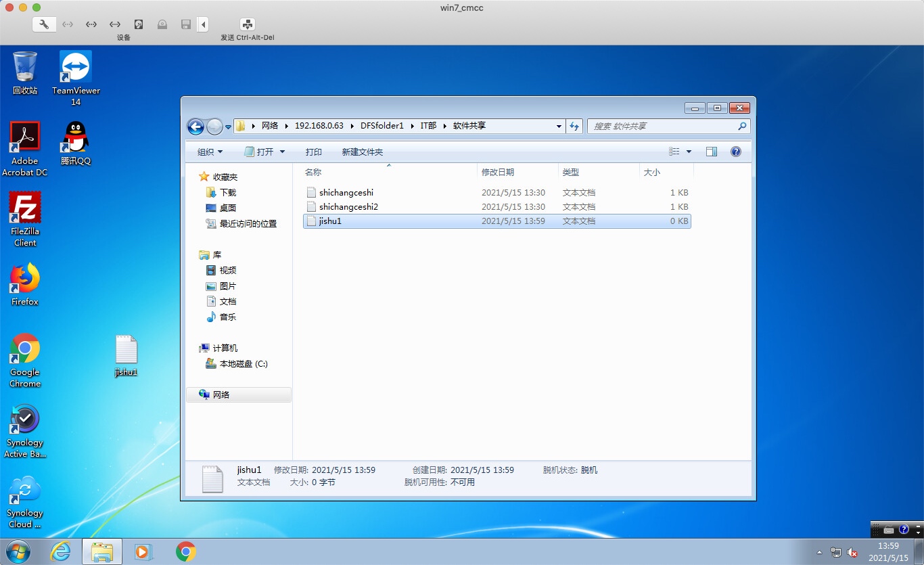Select the Synology Cloud desktop icon
This screenshot has height=565, width=924.
tap(25, 501)
